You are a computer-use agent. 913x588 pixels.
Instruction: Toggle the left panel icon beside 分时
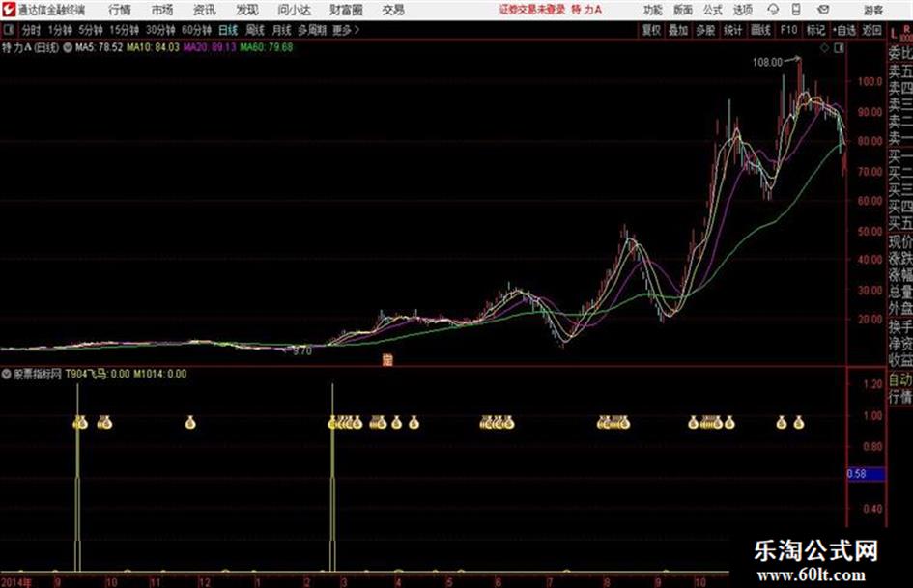tap(9, 30)
